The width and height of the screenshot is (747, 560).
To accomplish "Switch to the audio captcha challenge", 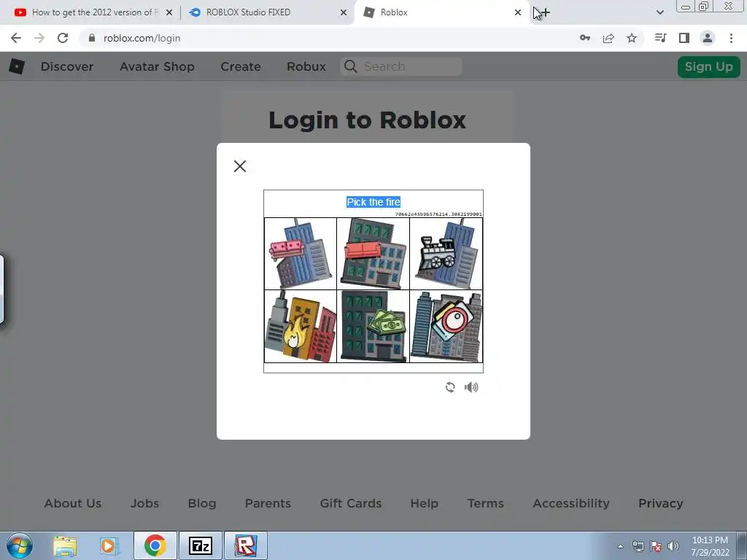I will point(471,387).
